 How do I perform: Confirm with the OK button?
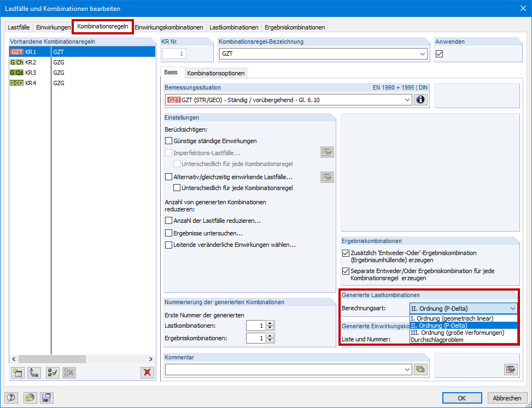[462, 398]
